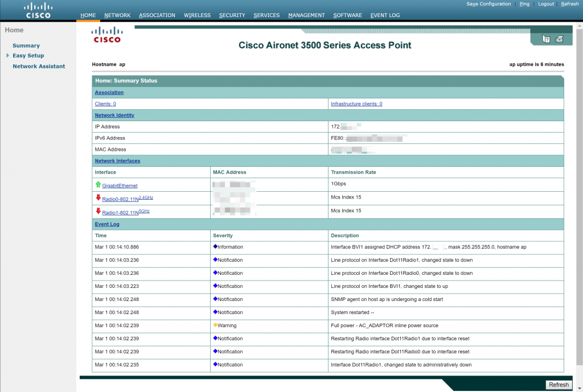Open Network Assistant from the sidebar
Viewport: 583px width, 392px height.
point(39,67)
